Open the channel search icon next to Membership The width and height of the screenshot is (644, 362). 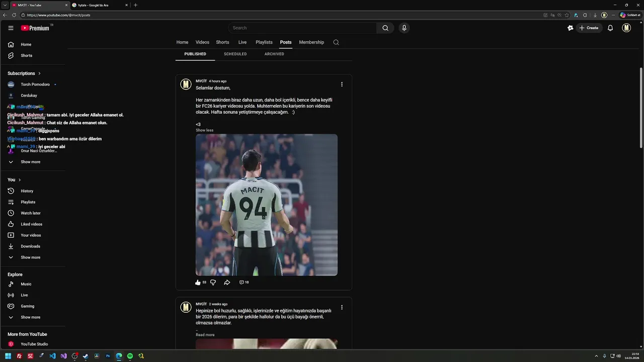click(x=336, y=42)
